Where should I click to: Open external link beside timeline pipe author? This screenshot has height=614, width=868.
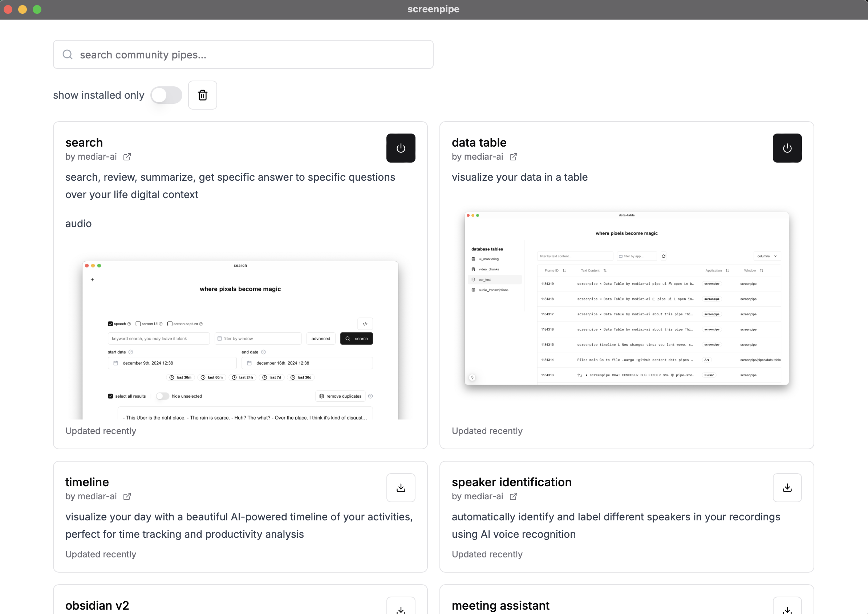point(127,496)
